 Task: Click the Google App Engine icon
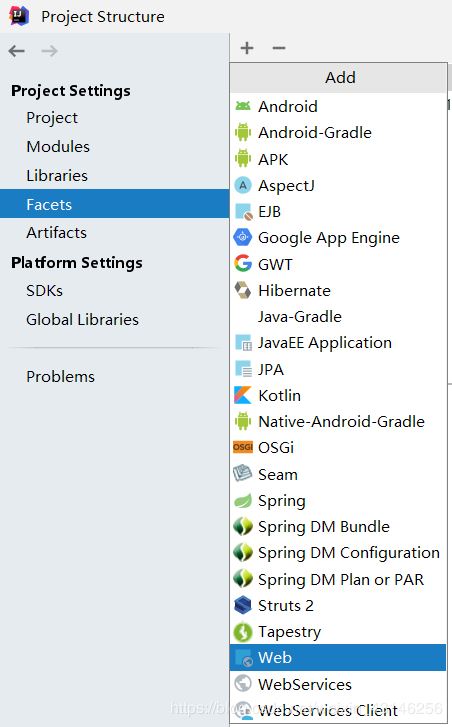click(x=243, y=238)
